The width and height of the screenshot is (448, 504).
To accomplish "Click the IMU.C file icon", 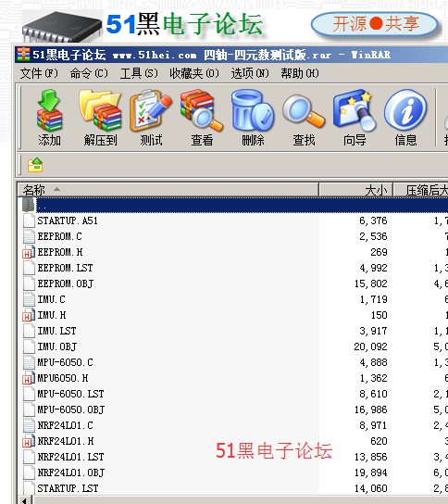I will pyautogui.click(x=29, y=299).
